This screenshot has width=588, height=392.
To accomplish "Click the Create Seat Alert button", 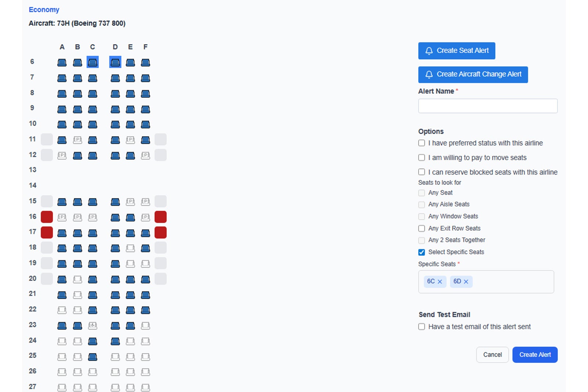I will click(x=456, y=51).
